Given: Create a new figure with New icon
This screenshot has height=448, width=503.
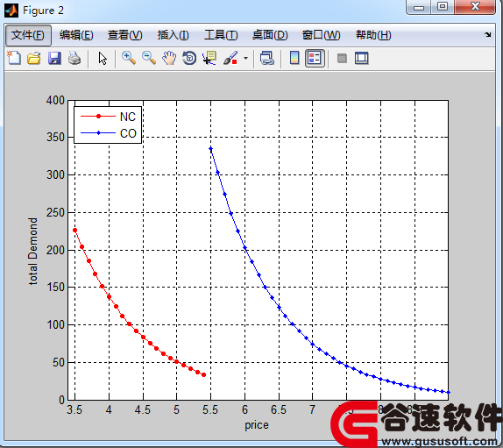Looking at the screenshot, I should (x=14, y=59).
